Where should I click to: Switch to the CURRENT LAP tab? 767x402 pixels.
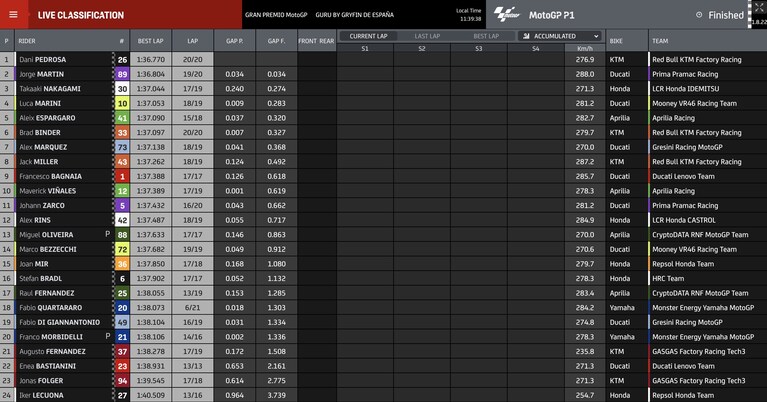pos(368,36)
